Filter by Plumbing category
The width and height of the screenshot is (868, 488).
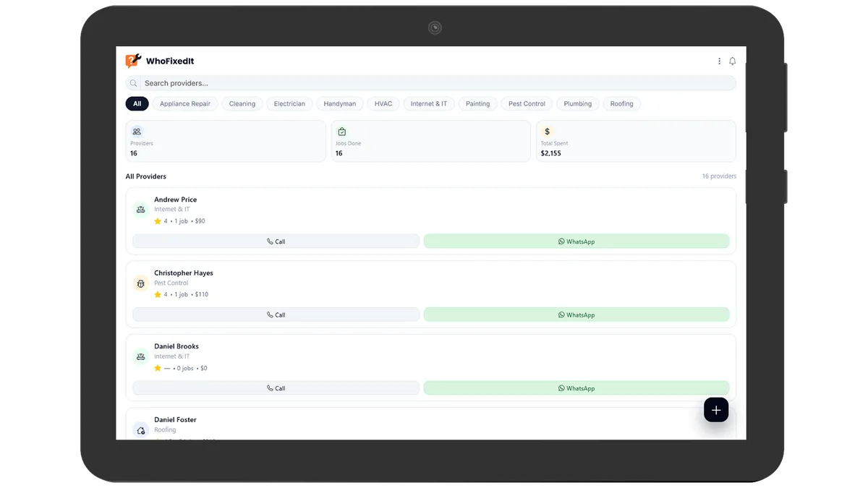point(578,103)
